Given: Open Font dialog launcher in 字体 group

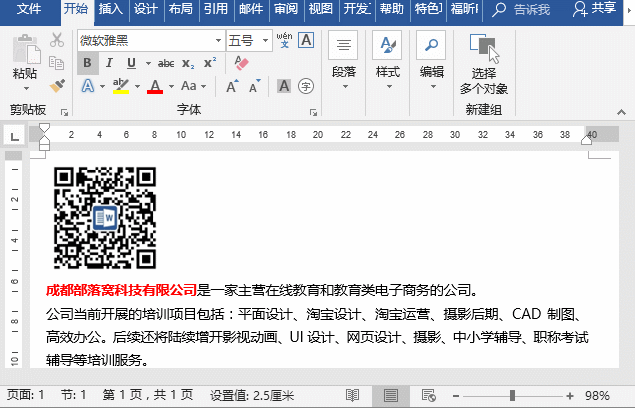Looking at the screenshot, I should [x=313, y=113].
